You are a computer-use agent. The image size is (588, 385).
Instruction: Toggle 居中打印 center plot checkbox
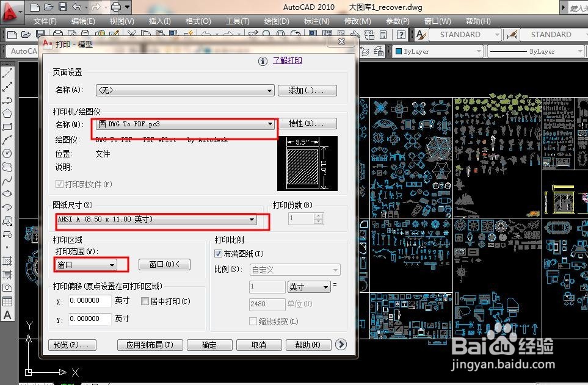tap(145, 301)
